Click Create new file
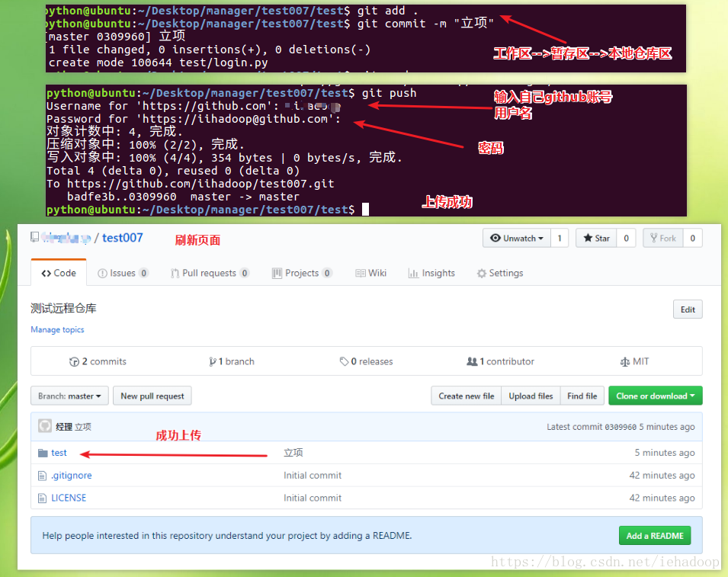Viewport: 728px width, 577px height. [x=466, y=396]
